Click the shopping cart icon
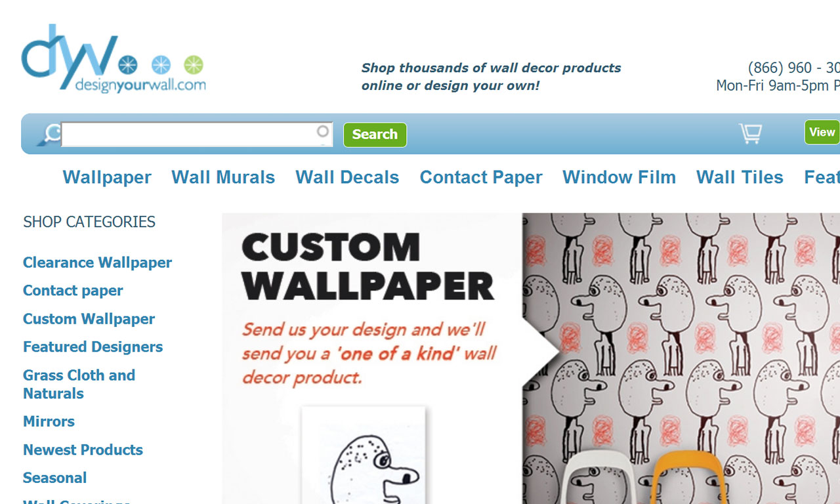 click(751, 133)
